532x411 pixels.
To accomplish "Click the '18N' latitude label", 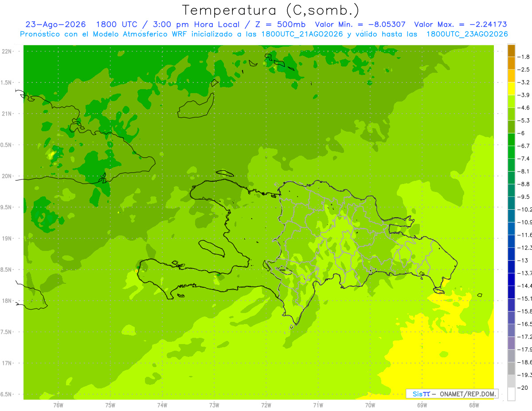I will point(8,301).
